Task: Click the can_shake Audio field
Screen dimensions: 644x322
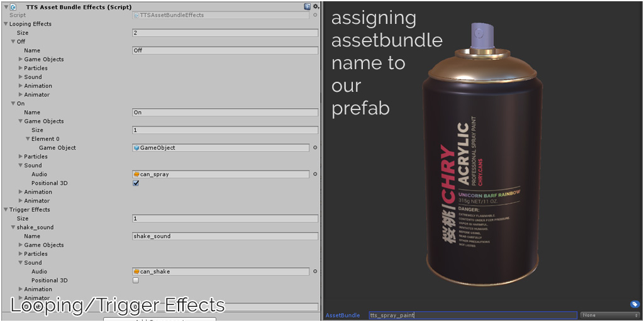Action: click(x=221, y=272)
